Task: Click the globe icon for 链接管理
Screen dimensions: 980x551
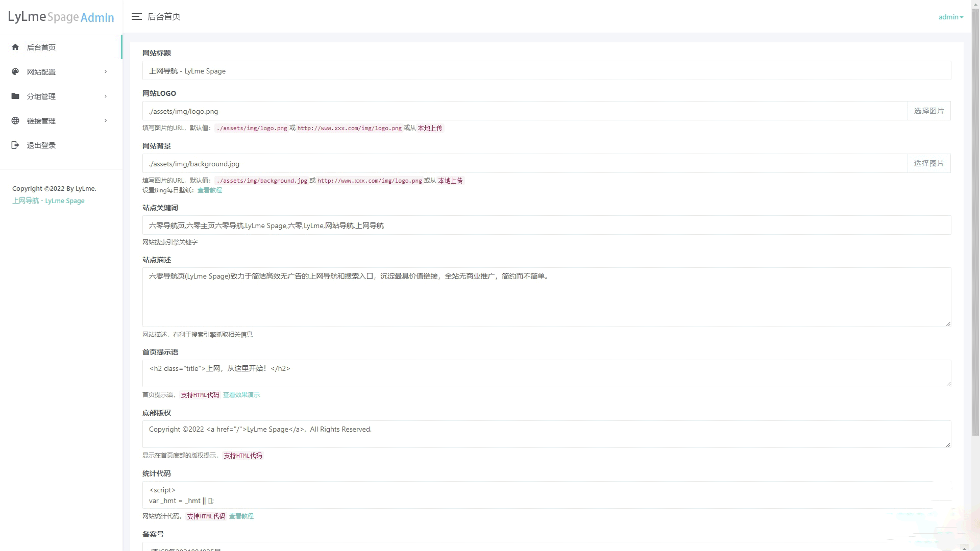Action: 15,120
